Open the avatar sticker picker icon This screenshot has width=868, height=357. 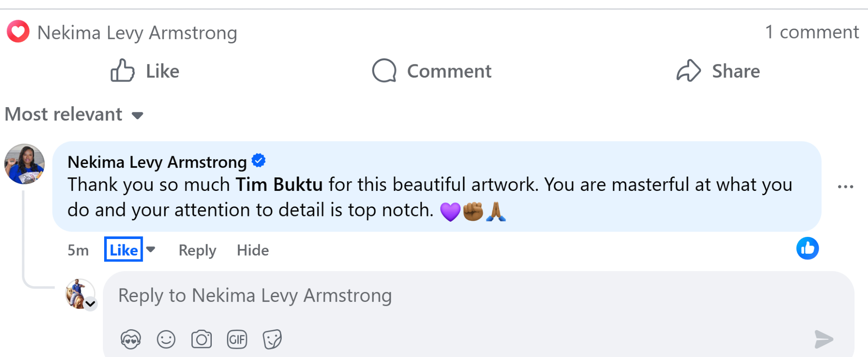[x=131, y=339]
